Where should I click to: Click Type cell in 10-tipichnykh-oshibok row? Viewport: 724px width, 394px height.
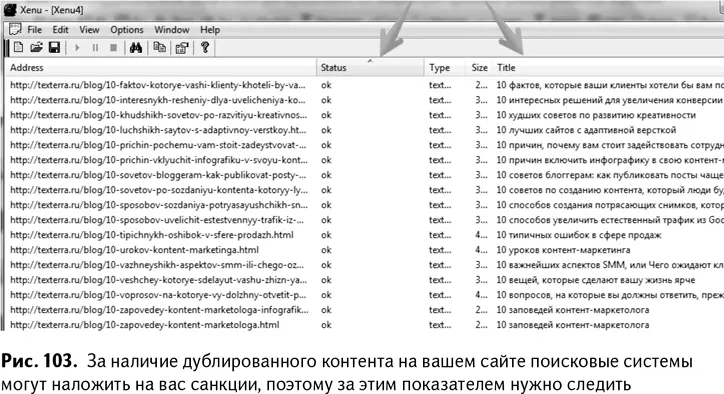click(x=440, y=235)
